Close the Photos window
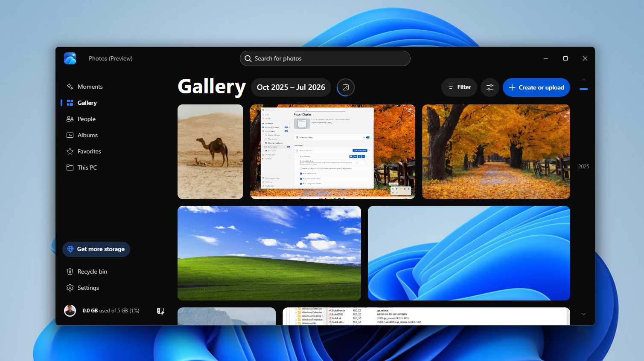This screenshot has height=361, width=644. (585, 58)
